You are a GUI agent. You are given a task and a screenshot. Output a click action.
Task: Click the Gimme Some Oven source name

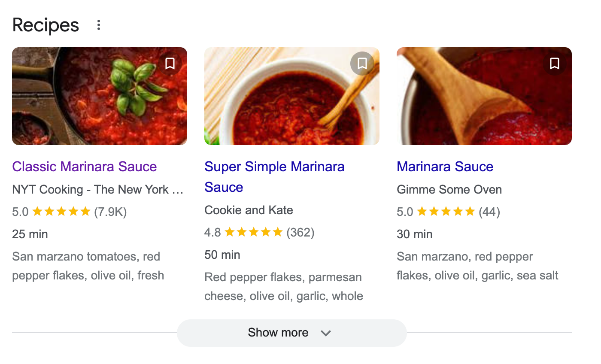pyautogui.click(x=449, y=190)
